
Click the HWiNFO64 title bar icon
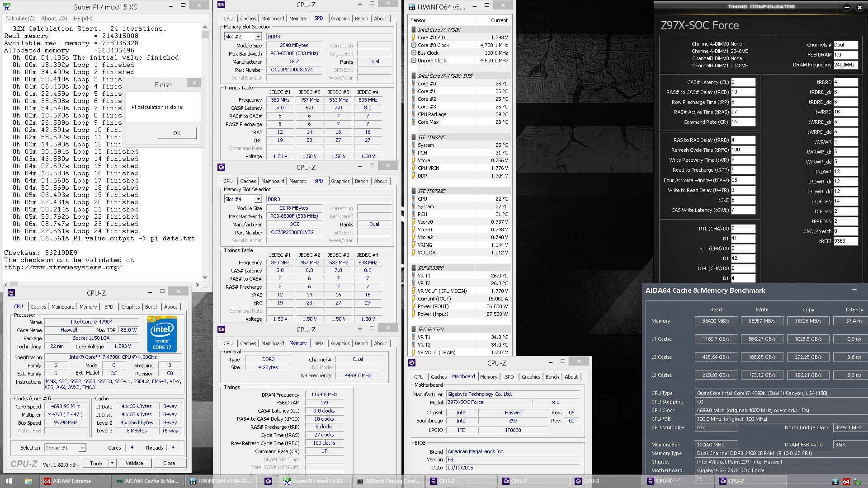pos(412,7)
